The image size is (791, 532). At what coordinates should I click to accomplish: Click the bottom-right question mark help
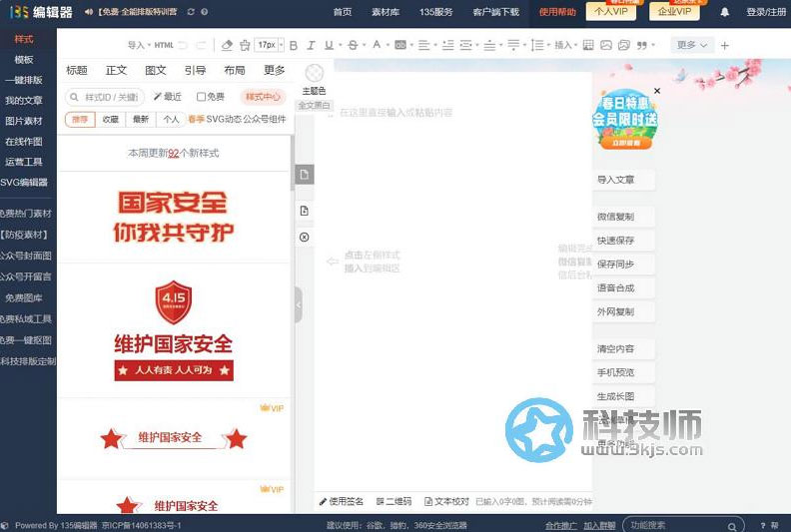click(x=763, y=525)
